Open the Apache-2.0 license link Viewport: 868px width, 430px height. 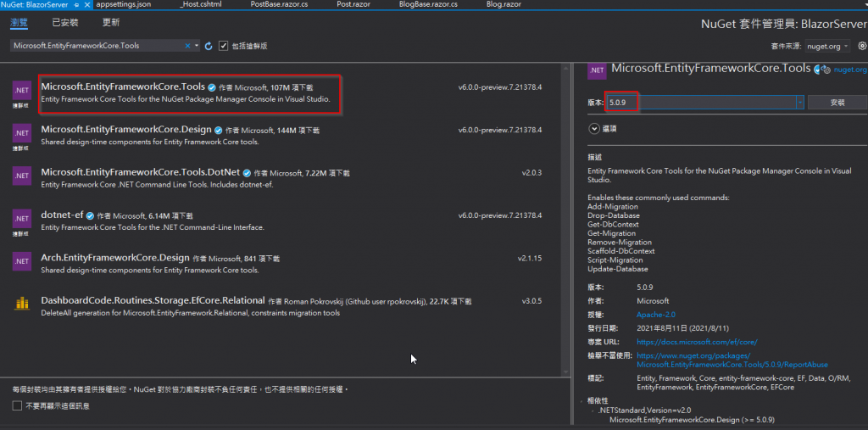coord(656,315)
